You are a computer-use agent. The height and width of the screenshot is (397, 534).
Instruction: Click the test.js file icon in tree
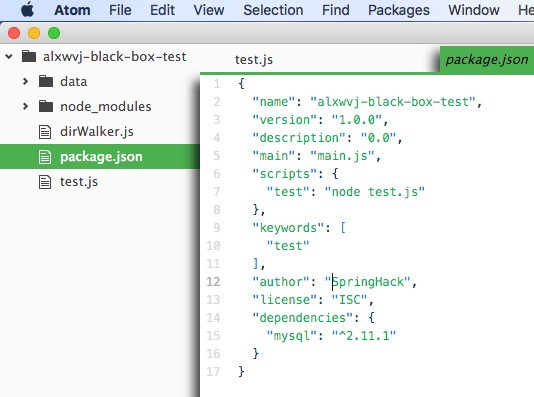(x=45, y=182)
